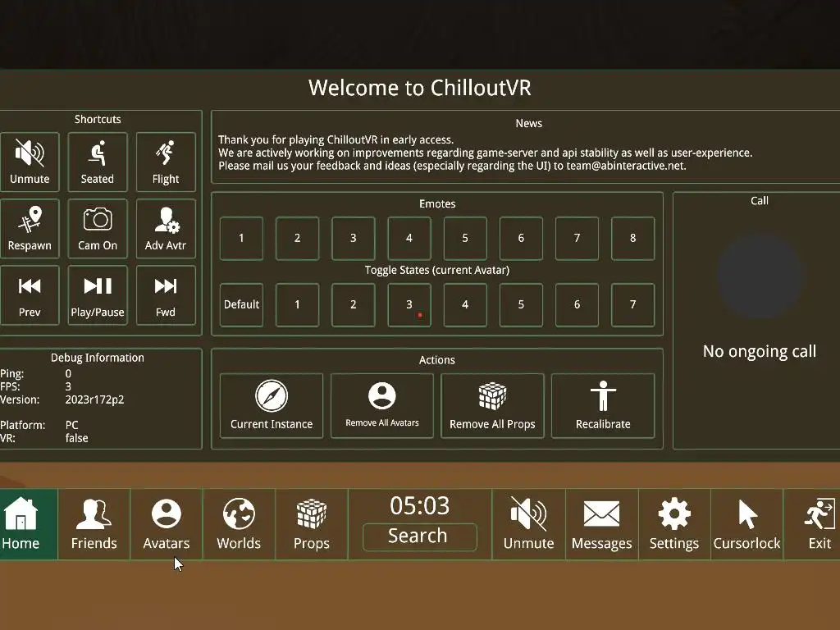Open the Home tab in bottom bar

28,524
